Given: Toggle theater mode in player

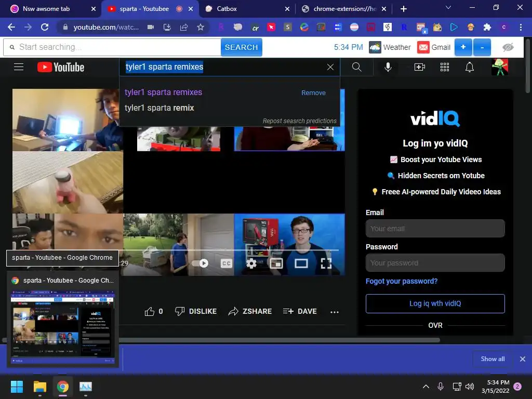Looking at the screenshot, I should [x=301, y=263].
